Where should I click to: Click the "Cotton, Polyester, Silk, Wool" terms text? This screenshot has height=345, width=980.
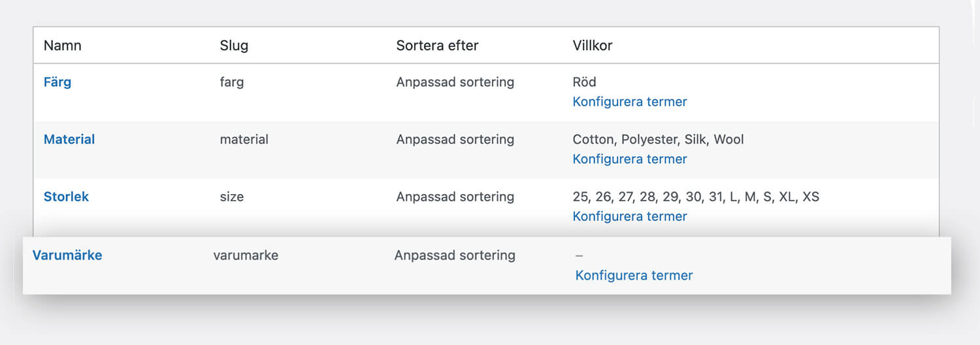(x=658, y=140)
